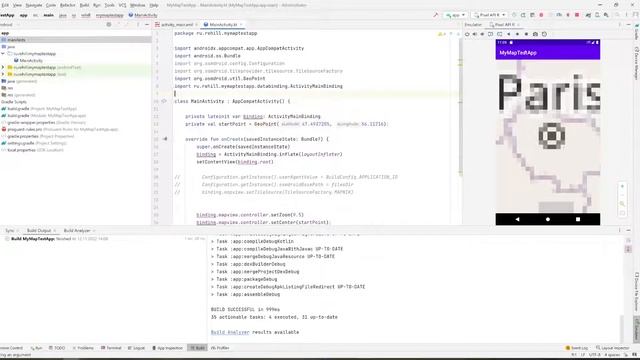Open the Problems tool window
This screenshot has width=640, height=360.
tap(83, 348)
